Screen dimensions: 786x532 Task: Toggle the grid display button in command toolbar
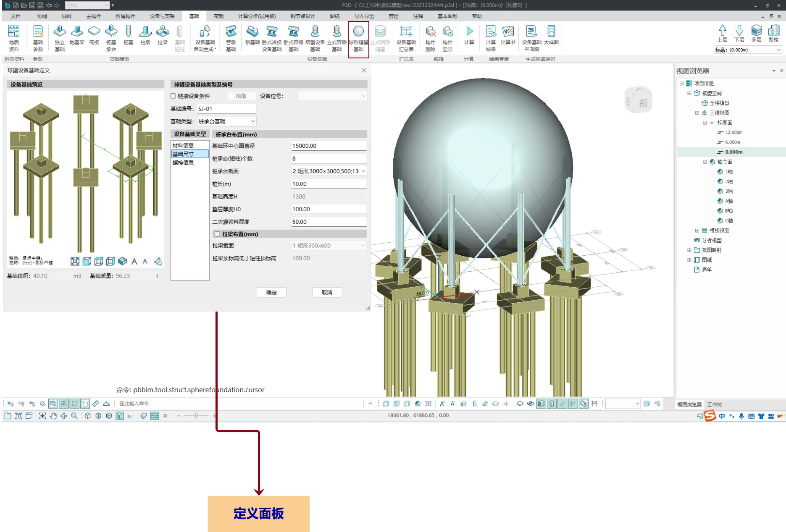click(64, 404)
